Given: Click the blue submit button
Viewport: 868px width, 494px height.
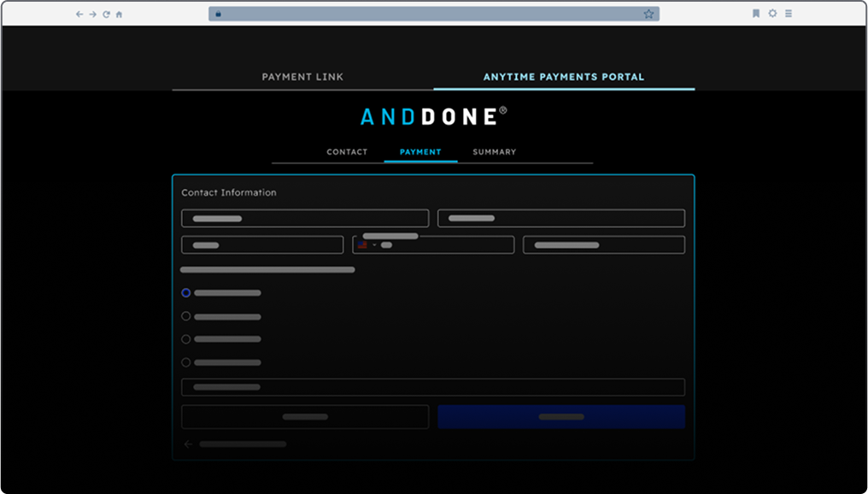Looking at the screenshot, I should 561,417.
